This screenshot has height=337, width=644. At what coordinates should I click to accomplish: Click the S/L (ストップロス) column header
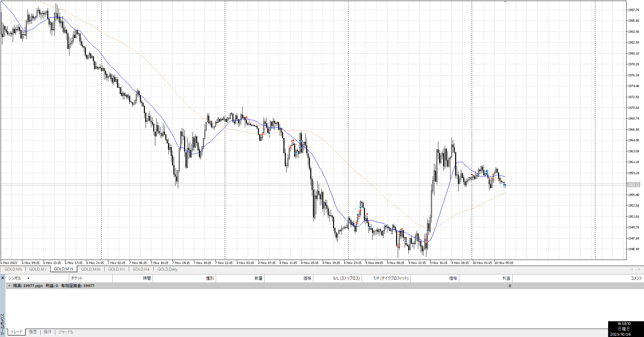coord(346,278)
